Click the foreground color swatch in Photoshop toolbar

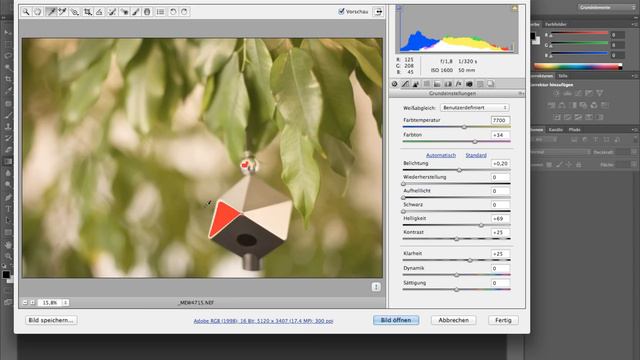(x=6, y=275)
